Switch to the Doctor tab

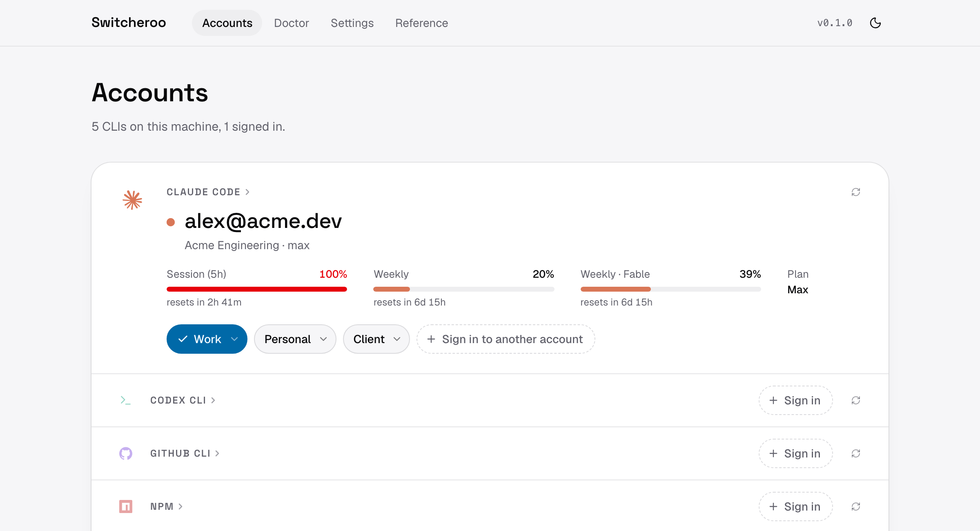click(x=291, y=23)
